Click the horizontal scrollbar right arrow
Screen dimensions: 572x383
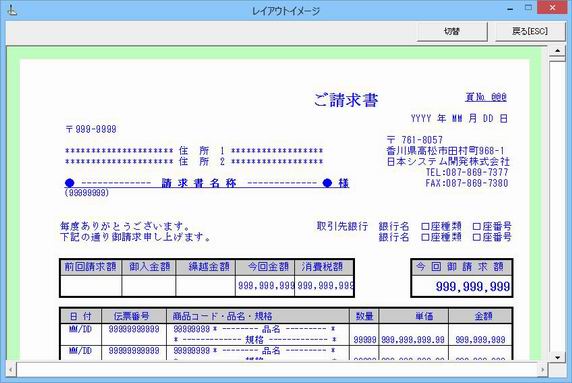pyautogui.click(x=542, y=370)
